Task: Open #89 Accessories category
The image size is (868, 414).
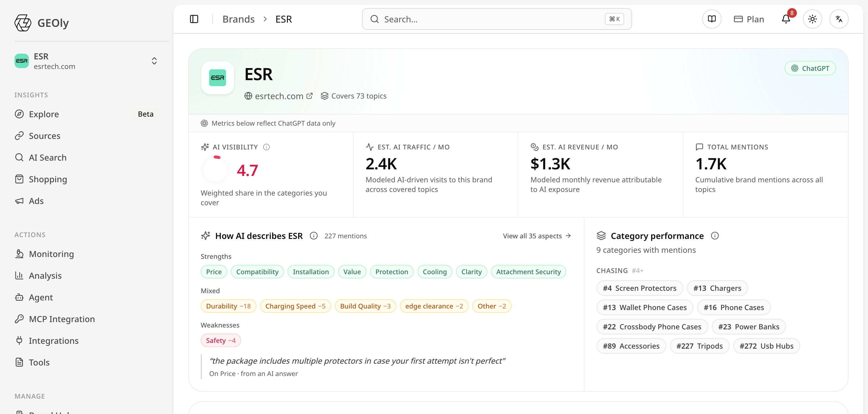Action: click(631, 346)
